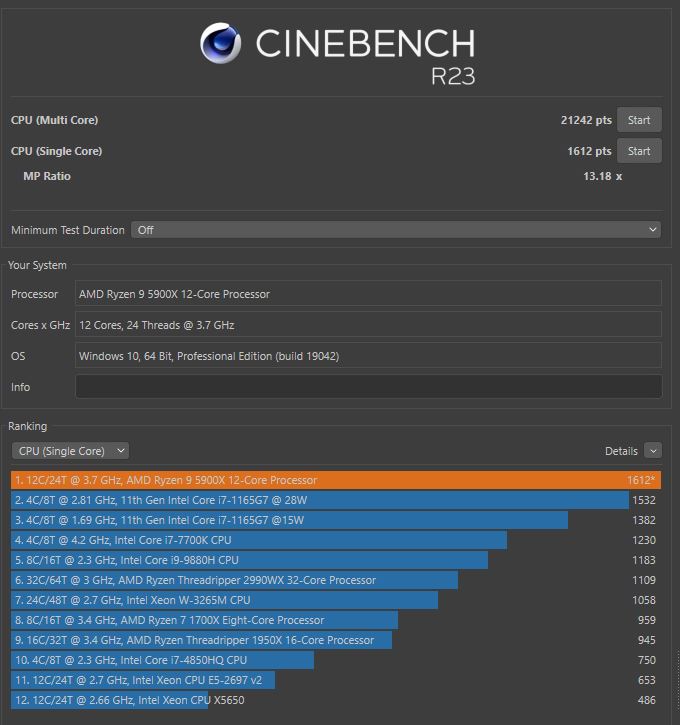
Task: Click the Details label in Ranking
Action: tap(621, 451)
